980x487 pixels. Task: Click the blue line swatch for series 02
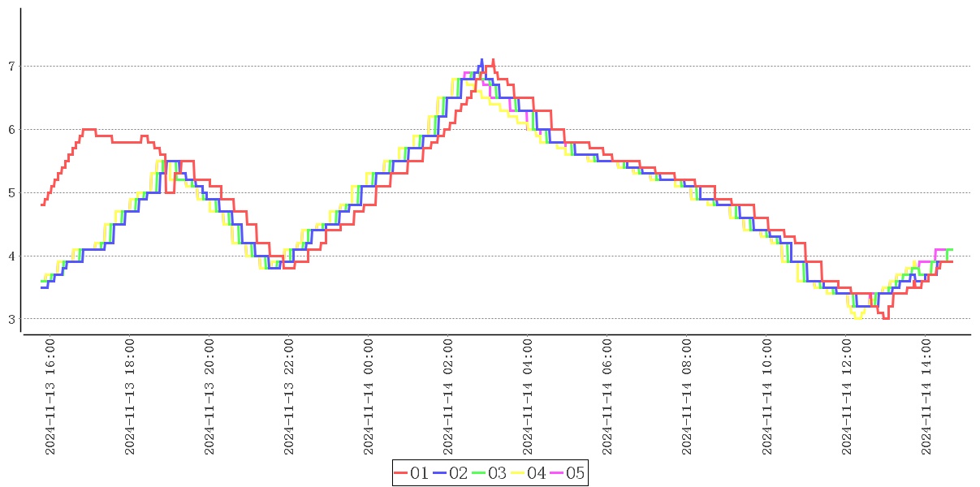point(440,473)
